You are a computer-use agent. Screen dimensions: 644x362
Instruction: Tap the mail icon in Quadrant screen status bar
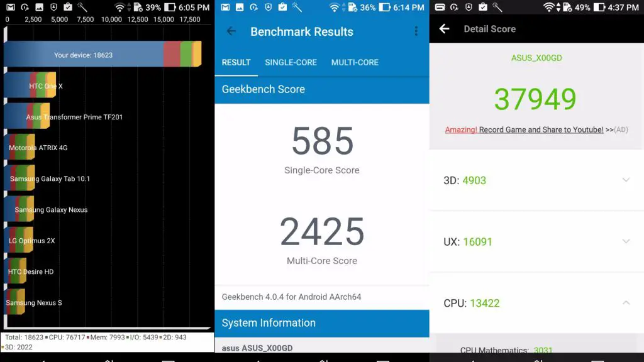tap(10, 8)
